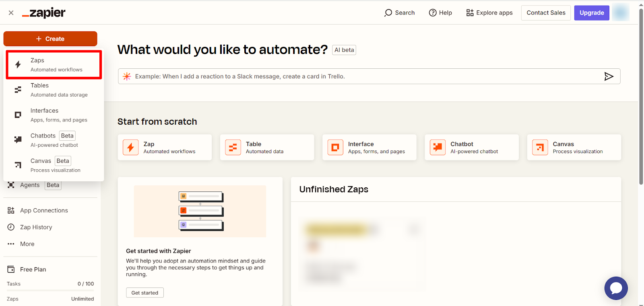Expand the More sidebar item
The height and width of the screenshot is (306, 644).
tap(27, 244)
